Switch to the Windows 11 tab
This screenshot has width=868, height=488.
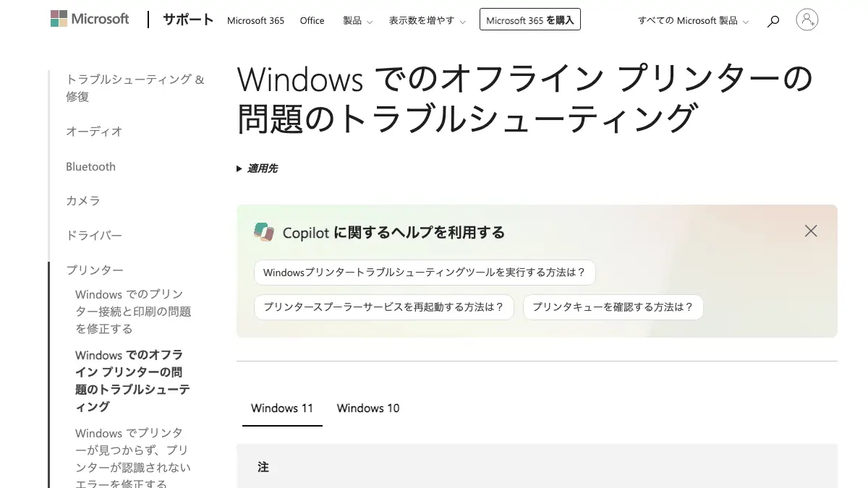(282, 408)
